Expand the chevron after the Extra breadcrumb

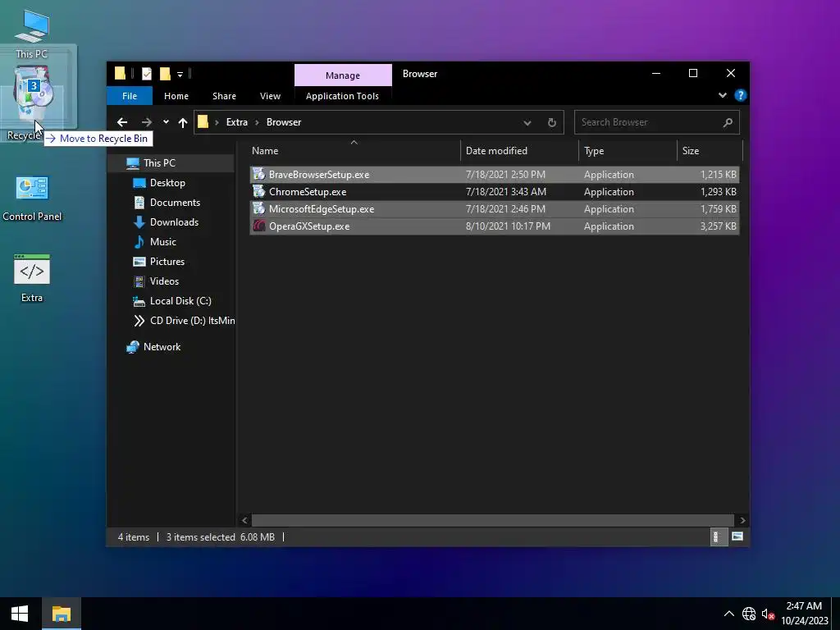pyautogui.click(x=257, y=122)
